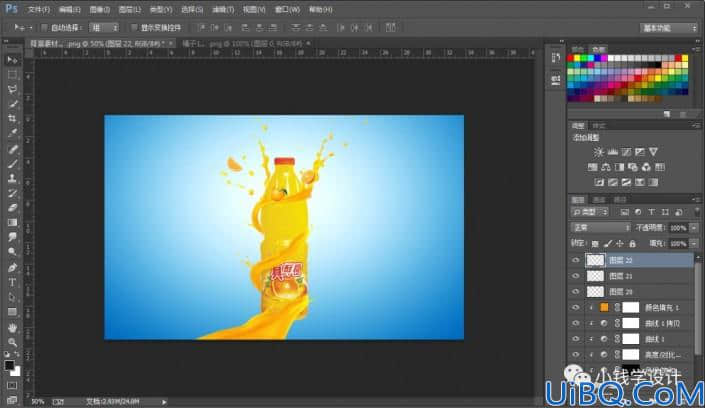Open the layer filter 类型 dropdown
This screenshot has width=705, height=408.
[589, 212]
